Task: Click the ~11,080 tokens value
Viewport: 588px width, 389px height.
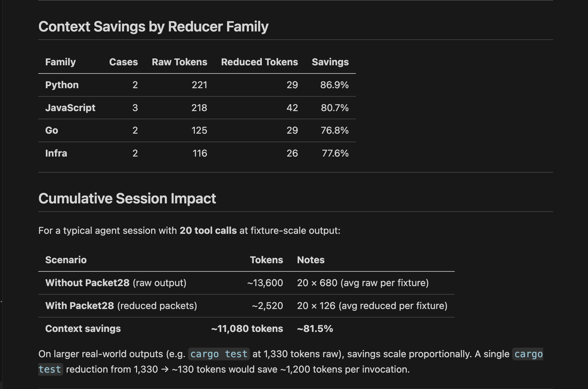Action: tap(247, 328)
